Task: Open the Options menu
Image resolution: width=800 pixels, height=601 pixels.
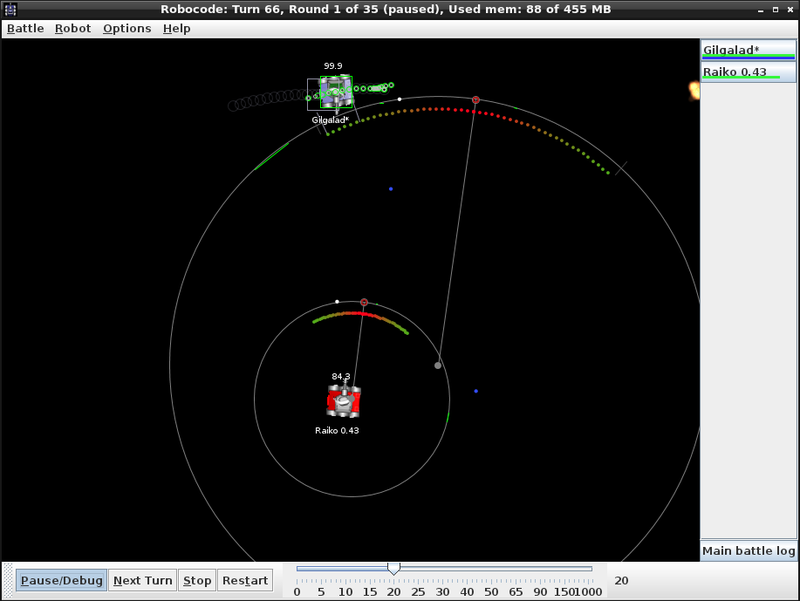Action: [127, 29]
